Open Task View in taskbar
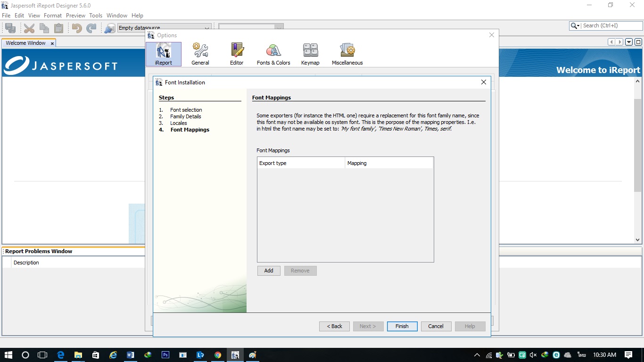The width and height of the screenshot is (644, 362). click(x=42, y=355)
